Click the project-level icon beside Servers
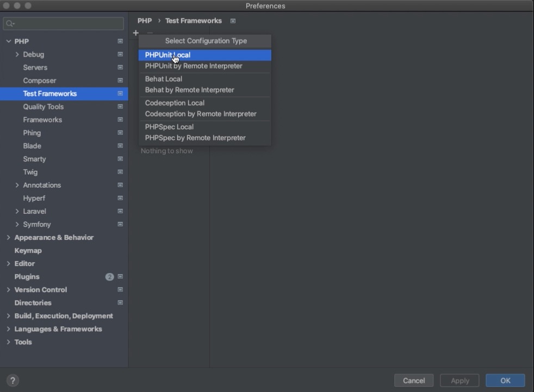This screenshot has width=534, height=392. click(120, 67)
